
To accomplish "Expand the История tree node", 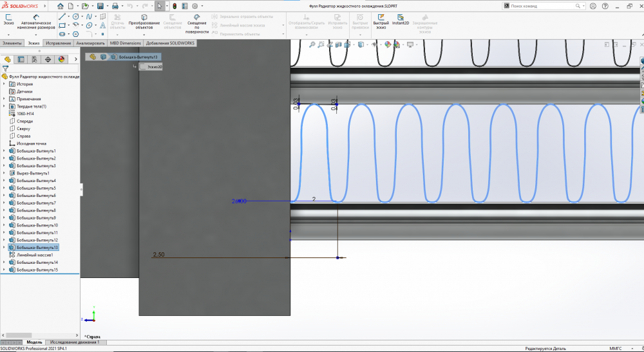I will [5, 84].
